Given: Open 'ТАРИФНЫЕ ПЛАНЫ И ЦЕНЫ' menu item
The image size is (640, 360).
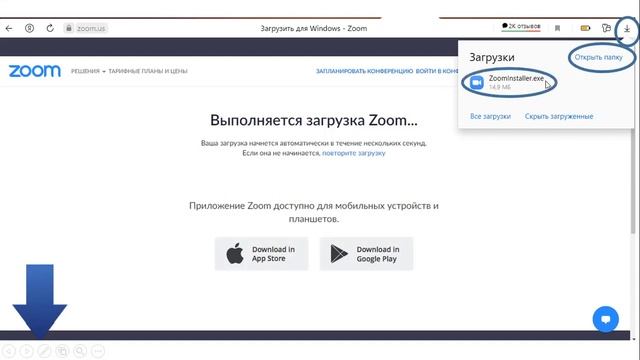Looking at the screenshot, I should (x=148, y=71).
